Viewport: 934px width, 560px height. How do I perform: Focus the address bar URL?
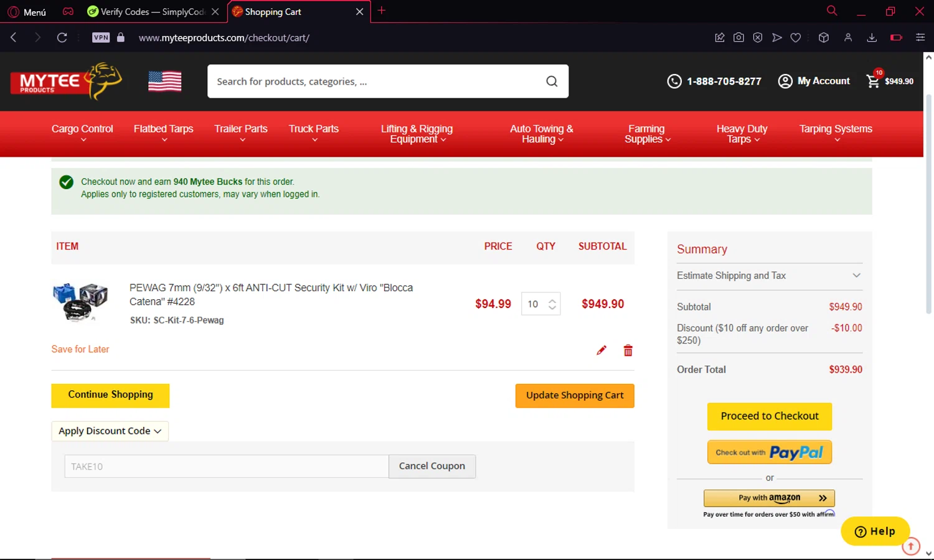pyautogui.click(x=224, y=38)
